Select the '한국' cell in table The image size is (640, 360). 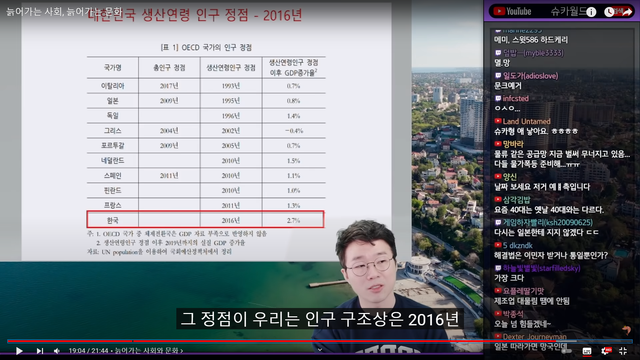click(113, 220)
